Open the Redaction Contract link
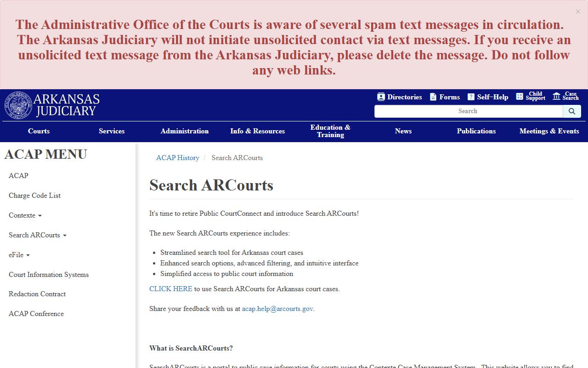The image size is (588, 368). [37, 294]
